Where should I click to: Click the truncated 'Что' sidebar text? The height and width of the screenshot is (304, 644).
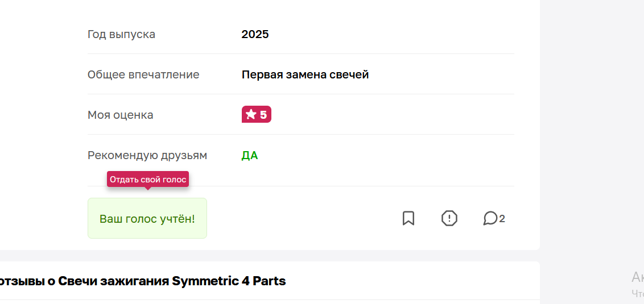click(x=638, y=293)
